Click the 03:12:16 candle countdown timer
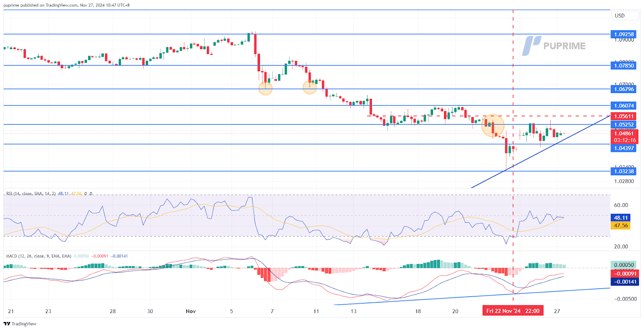Image resolution: width=644 pixels, height=330 pixels. 624,140
